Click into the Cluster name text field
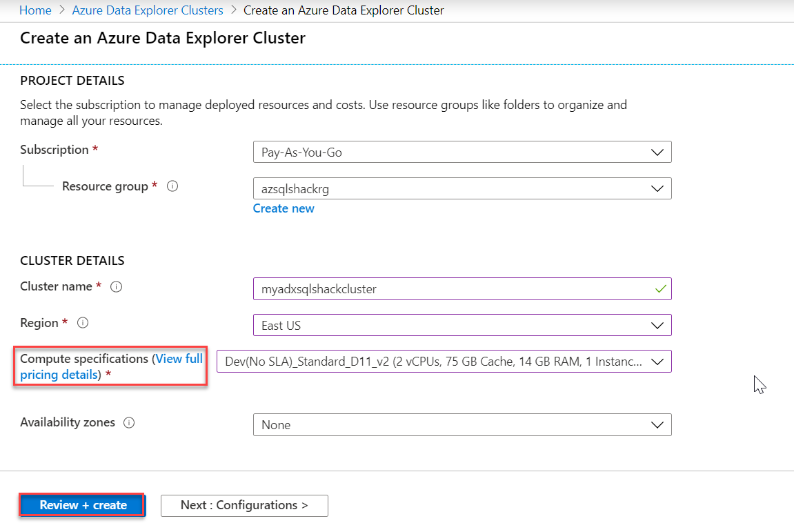Screen dimensions: 794x532 (448, 289)
